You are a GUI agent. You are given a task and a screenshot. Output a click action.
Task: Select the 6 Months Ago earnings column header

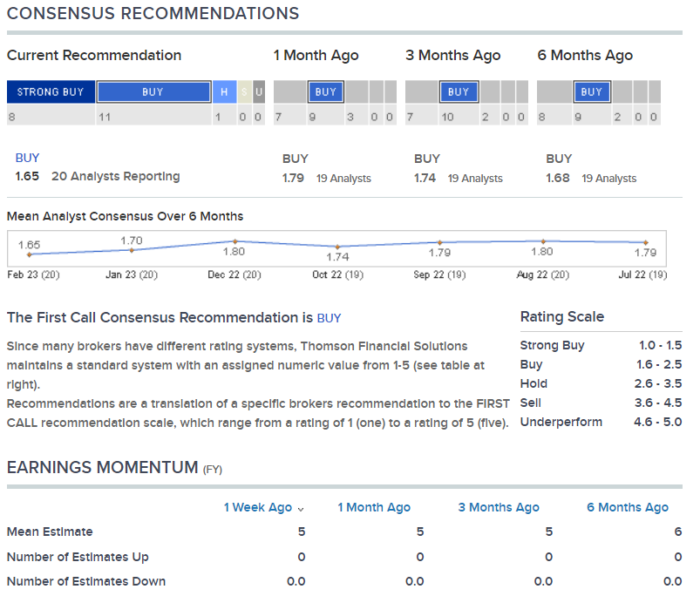pos(628,507)
